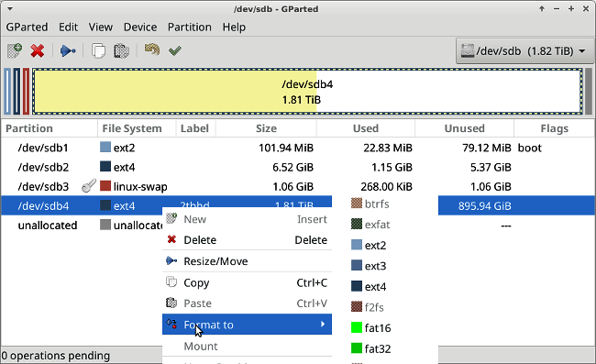Click the File System column header

tap(137, 128)
